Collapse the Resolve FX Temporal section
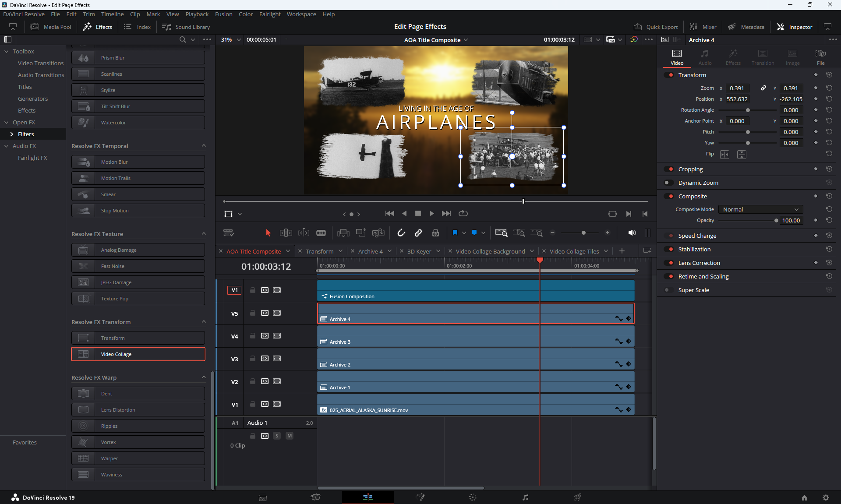This screenshot has height=504, width=841. click(204, 146)
